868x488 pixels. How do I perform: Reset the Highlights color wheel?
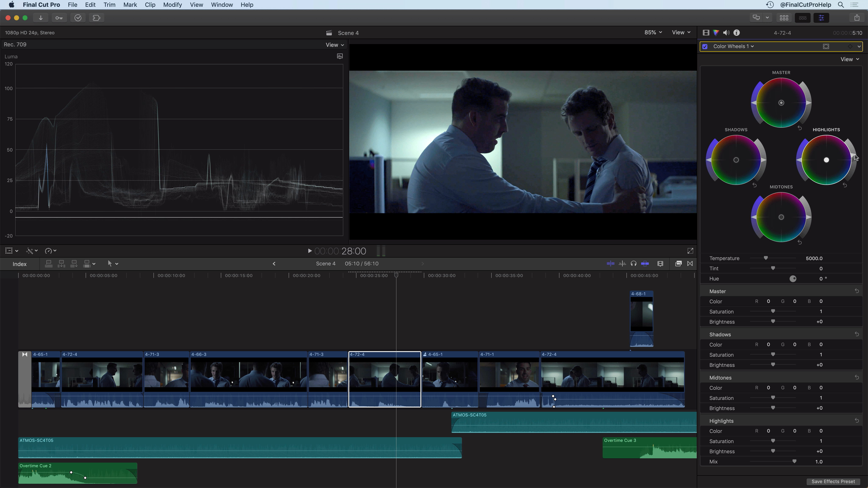click(x=845, y=185)
